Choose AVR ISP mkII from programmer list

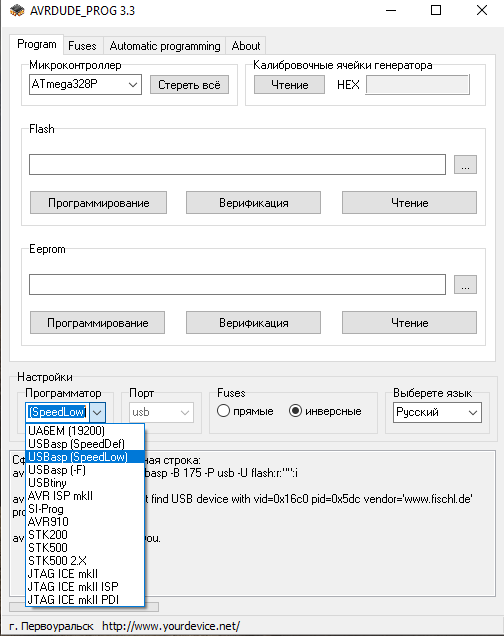pos(85,496)
